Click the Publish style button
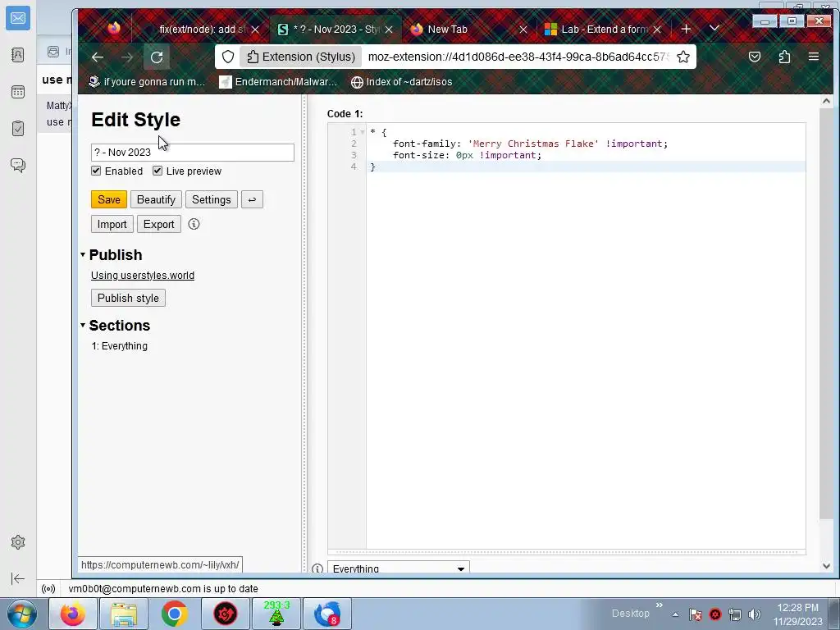 128,298
